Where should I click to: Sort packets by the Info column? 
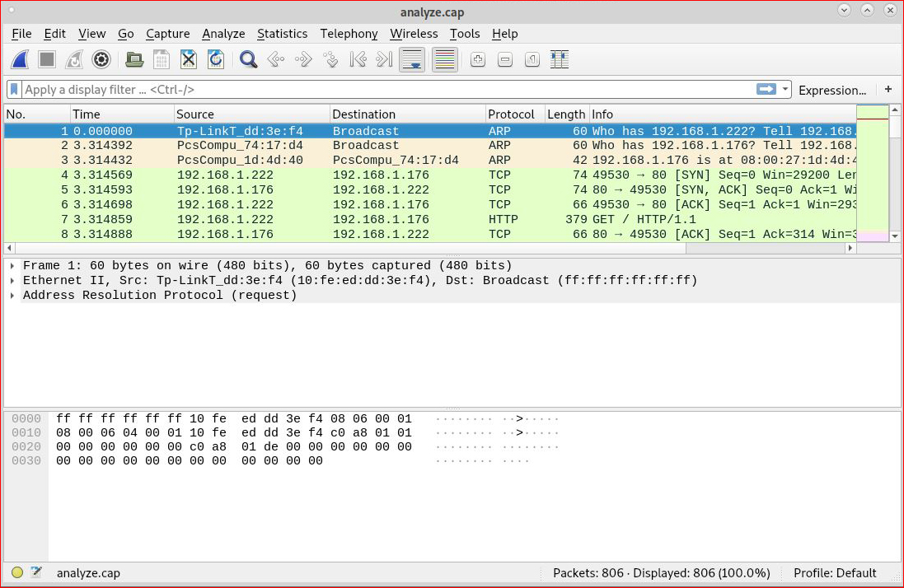point(723,114)
